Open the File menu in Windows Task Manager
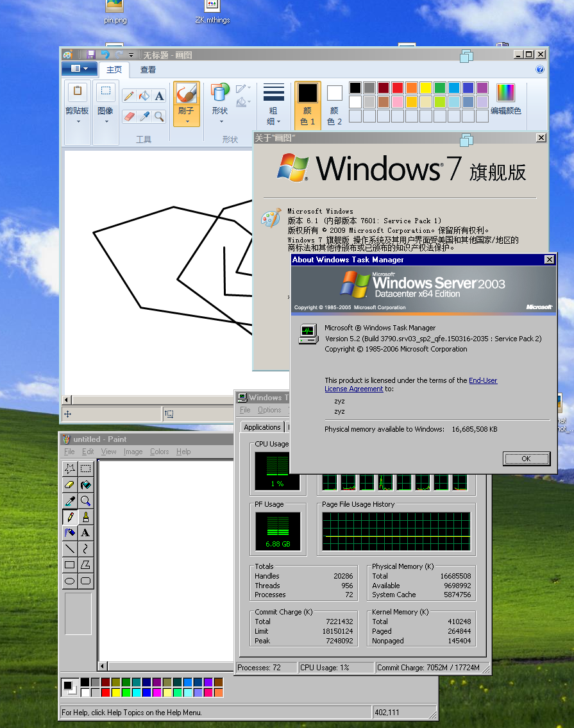This screenshot has width=574, height=728. (x=245, y=410)
